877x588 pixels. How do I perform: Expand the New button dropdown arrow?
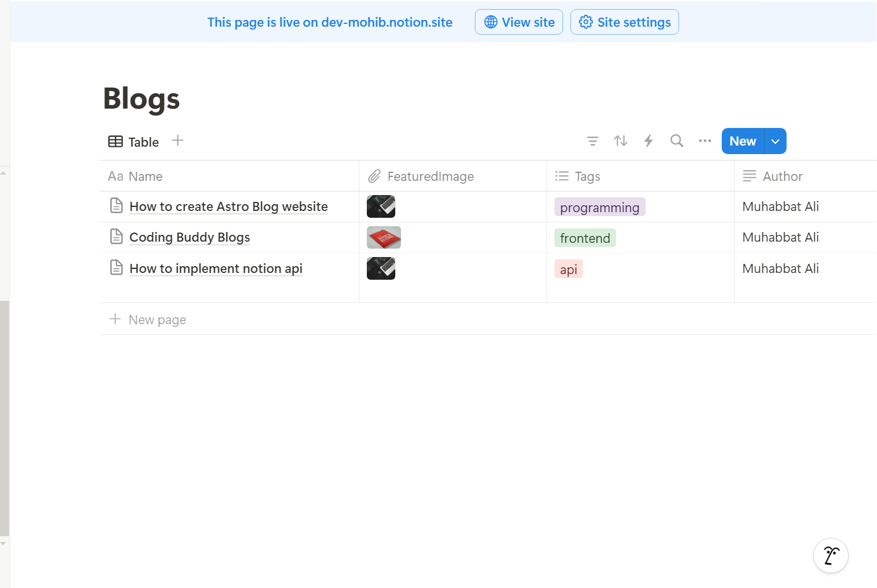(x=775, y=142)
